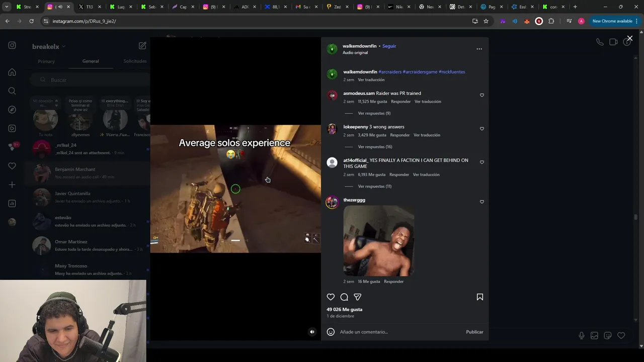Expand replies (11) under at14official_ comment
Viewport: 644px width, 362px height.
(x=374, y=186)
